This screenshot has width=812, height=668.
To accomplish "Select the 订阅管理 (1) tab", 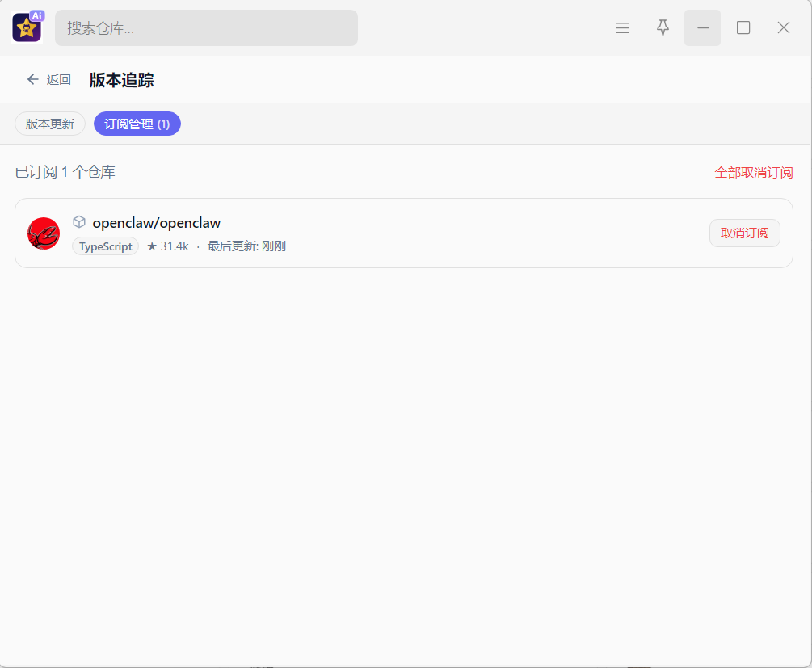I will click(x=137, y=124).
